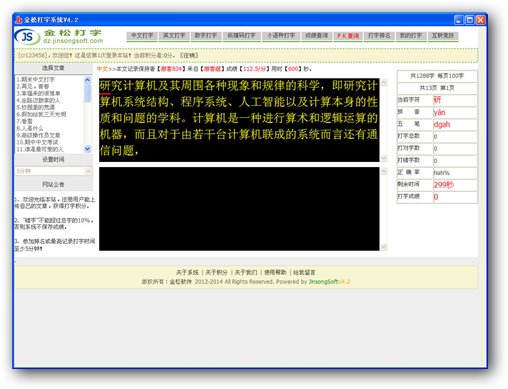
Task: Select article 4 in the article list
Action: [x=38, y=100]
